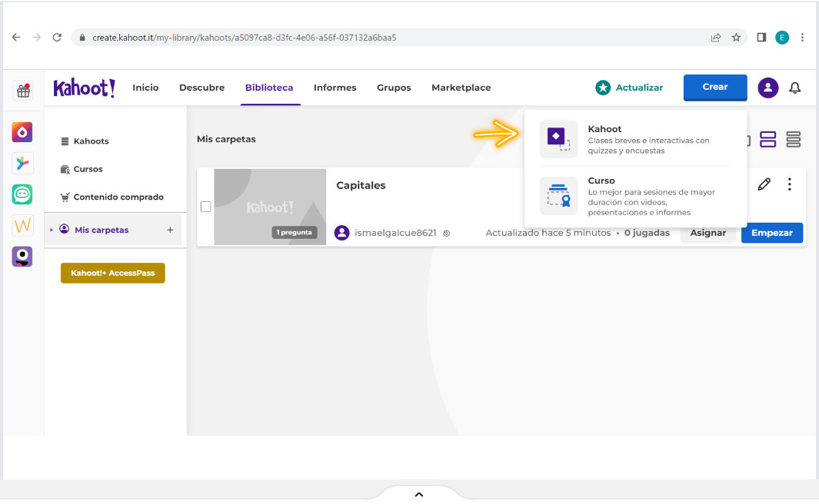Open the orange W app icon in the left rail
Viewport: 819px width, 504px height.
[x=22, y=225]
